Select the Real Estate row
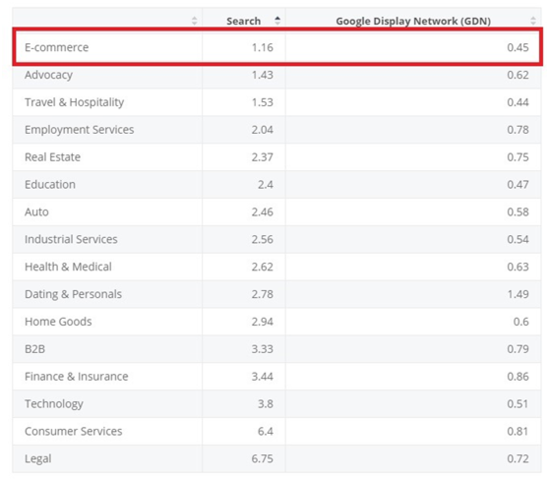This screenshot has width=549, height=481. [x=277, y=157]
